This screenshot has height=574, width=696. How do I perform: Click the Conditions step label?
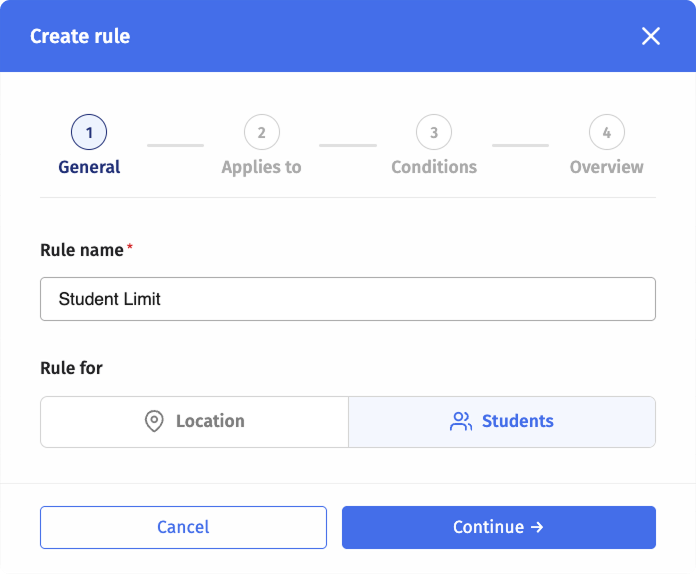tap(434, 167)
